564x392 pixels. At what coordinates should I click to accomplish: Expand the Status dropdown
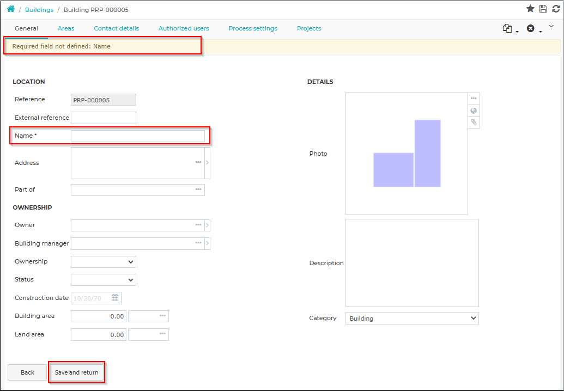coord(104,280)
